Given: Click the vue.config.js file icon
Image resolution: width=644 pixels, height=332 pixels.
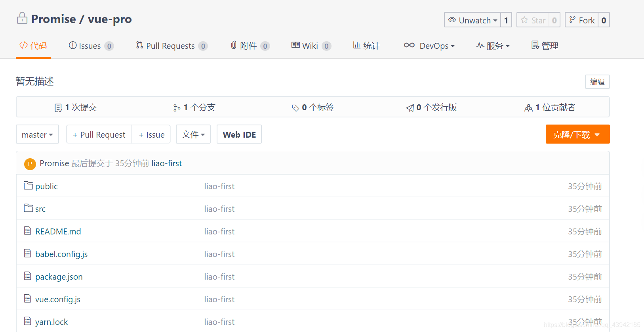Looking at the screenshot, I should pos(27,298).
